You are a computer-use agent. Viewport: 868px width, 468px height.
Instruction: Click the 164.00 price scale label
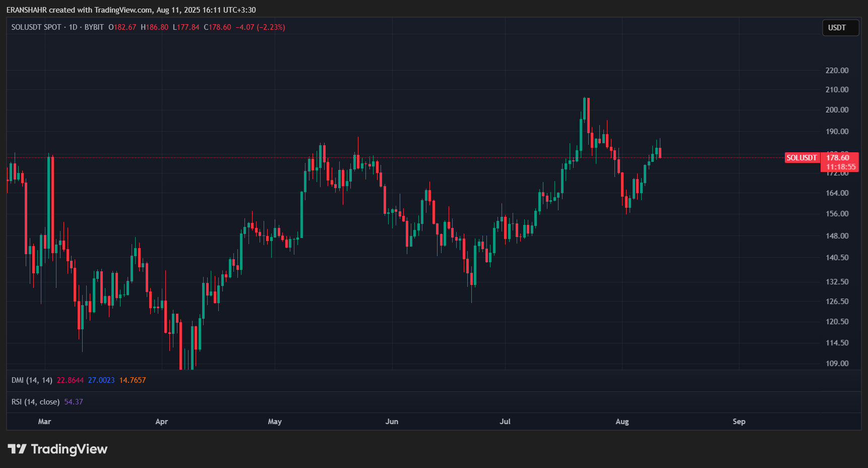837,193
